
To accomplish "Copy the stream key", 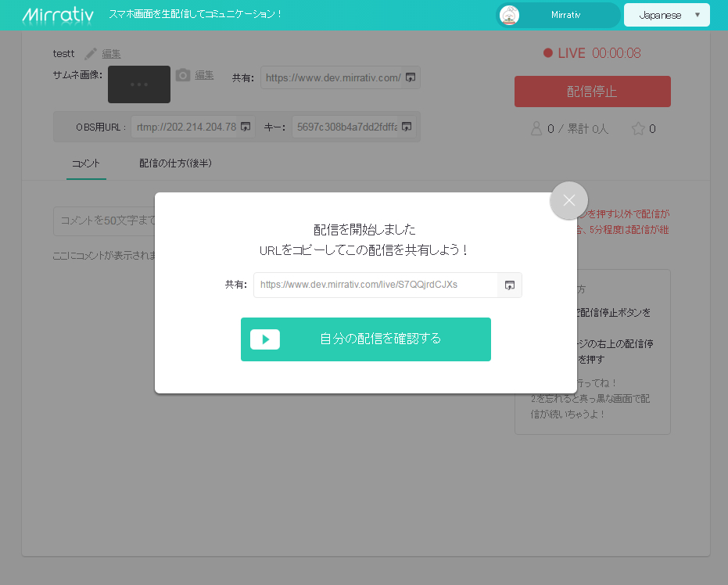I will click(x=407, y=127).
